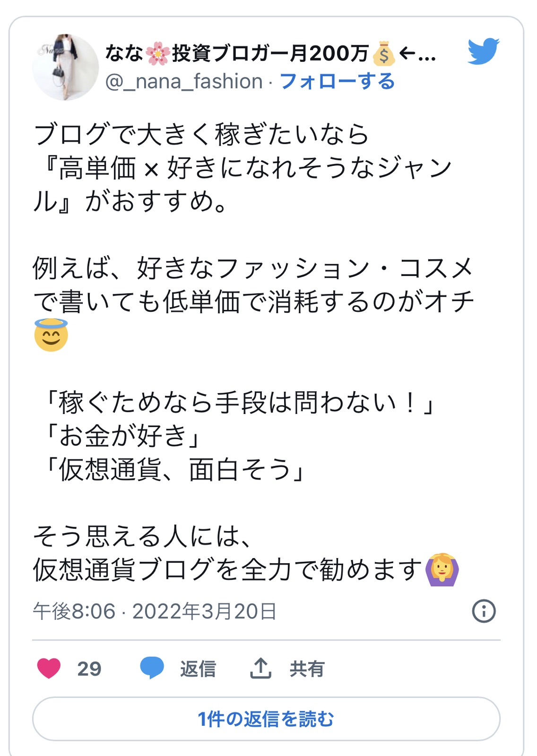Click the blue reply speech bubble icon
The width and height of the screenshot is (537, 756).
(x=152, y=668)
